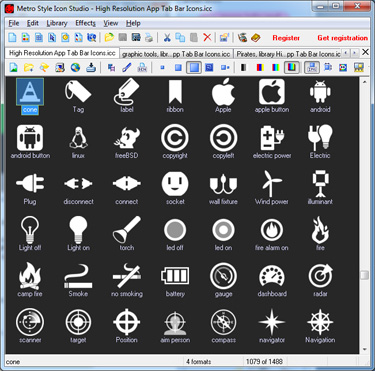Click the new blank document icon
This screenshot has width=375, height=371.
(x=12, y=37)
